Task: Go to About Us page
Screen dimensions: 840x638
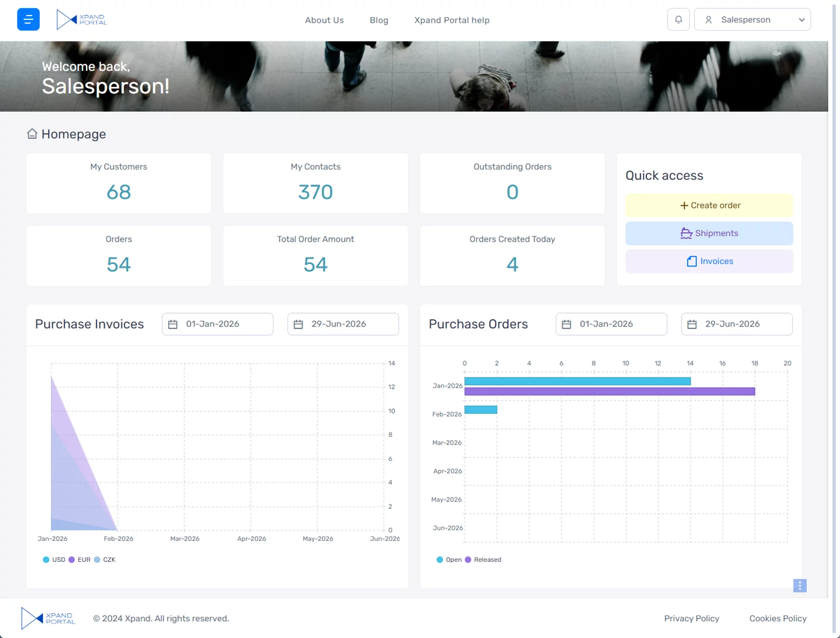Action: 324,20
